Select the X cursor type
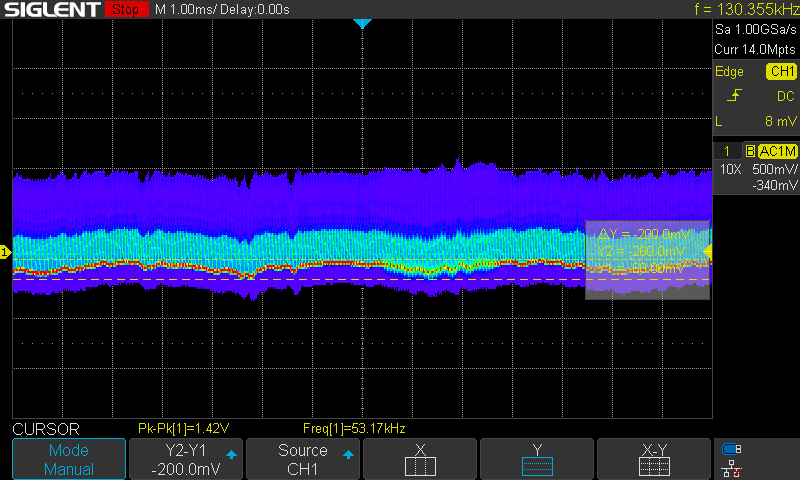This screenshot has height=480, width=800. (x=420, y=459)
